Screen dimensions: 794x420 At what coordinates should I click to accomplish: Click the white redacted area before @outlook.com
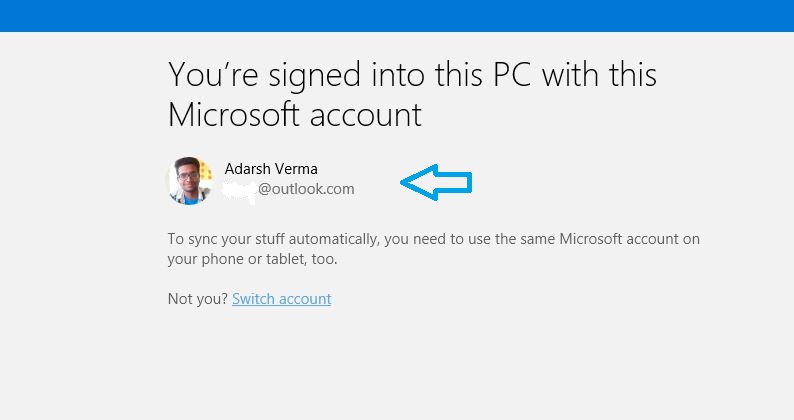[240, 191]
